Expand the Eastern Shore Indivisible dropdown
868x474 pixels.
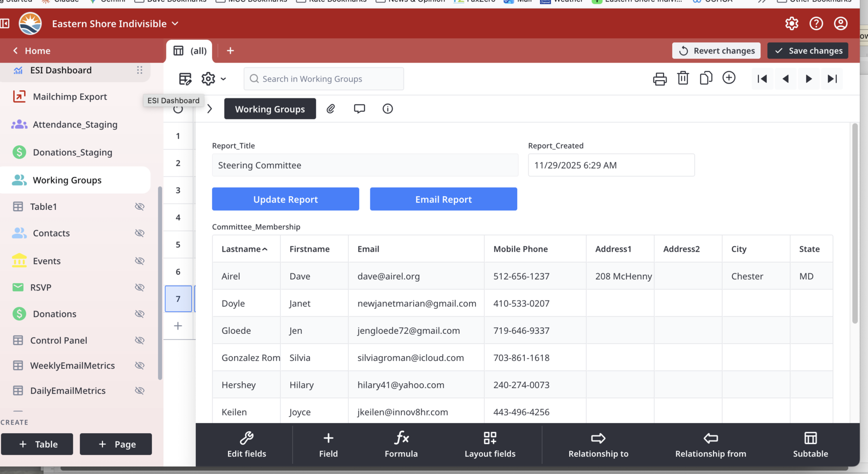[x=175, y=24]
